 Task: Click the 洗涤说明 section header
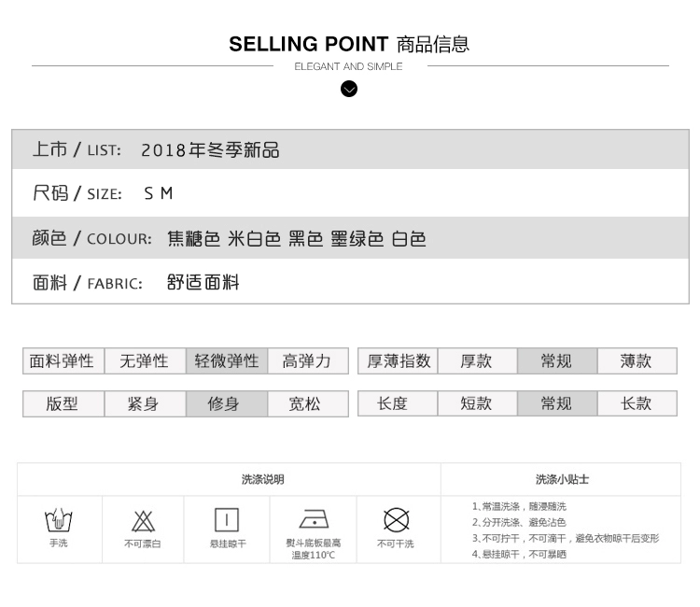point(263,479)
